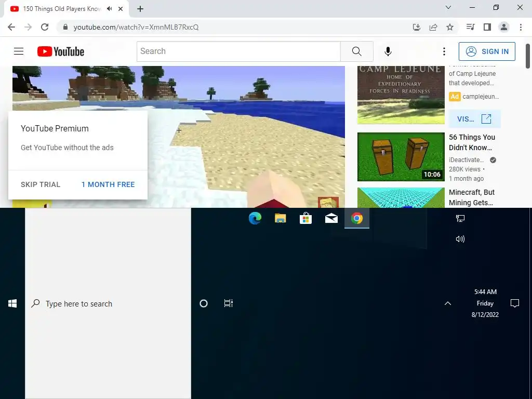Toggle Chrome side panel
Image resolution: width=532 pixels, height=399 pixels.
487,27
